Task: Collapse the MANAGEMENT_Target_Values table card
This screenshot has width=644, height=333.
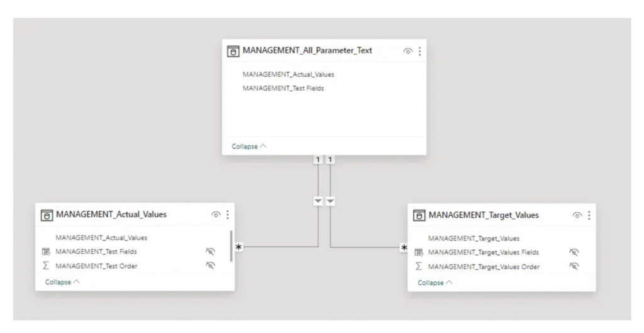Action: [x=435, y=283]
